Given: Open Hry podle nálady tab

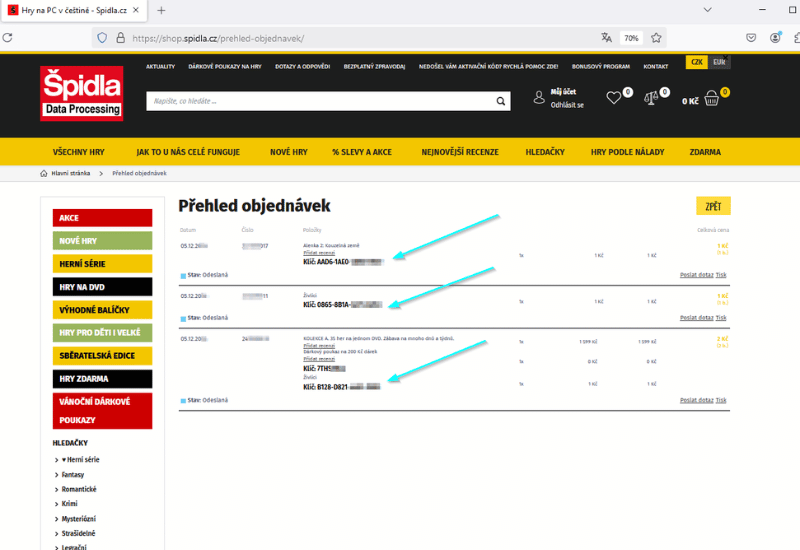Looking at the screenshot, I should (x=628, y=152).
